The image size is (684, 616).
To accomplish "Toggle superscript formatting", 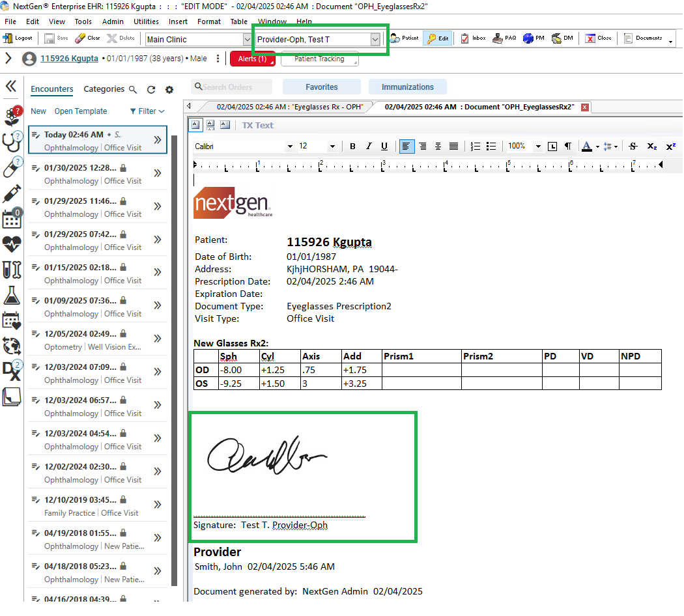I will 670,147.
